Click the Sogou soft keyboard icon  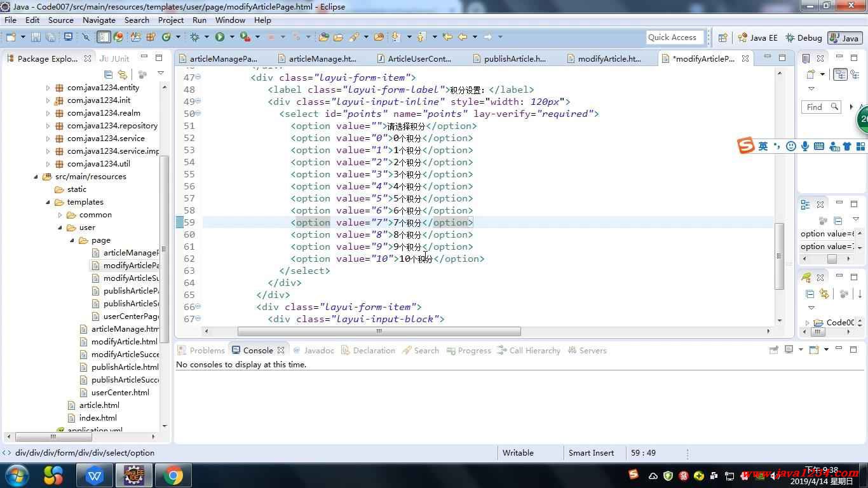click(x=819, y=146)
